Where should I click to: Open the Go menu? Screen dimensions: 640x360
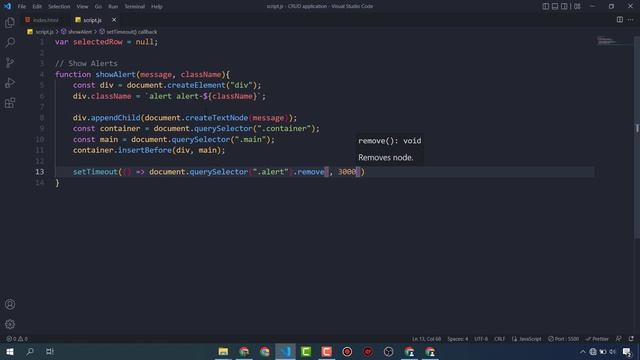point(98,7)
